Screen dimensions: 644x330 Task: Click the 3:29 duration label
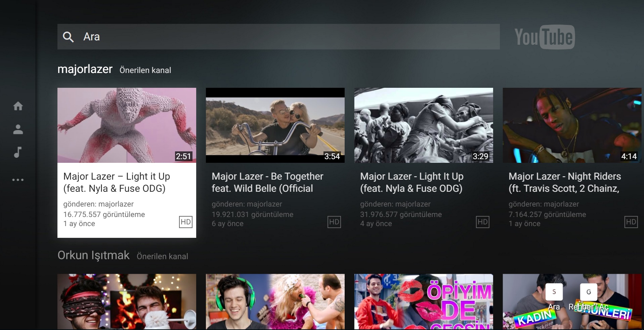[480, 156]
